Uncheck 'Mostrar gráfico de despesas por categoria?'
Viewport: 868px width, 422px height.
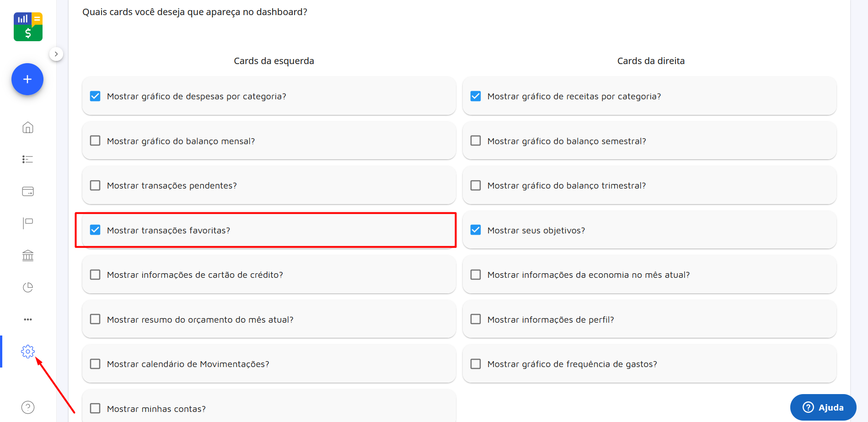pyautogui.click(x=95, y=96)
